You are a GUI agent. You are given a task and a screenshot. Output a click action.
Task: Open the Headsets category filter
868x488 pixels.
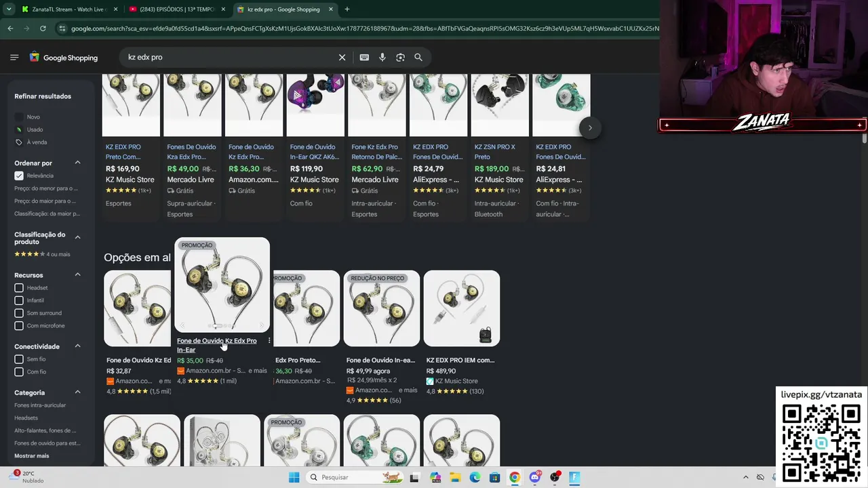coord(26,418)
